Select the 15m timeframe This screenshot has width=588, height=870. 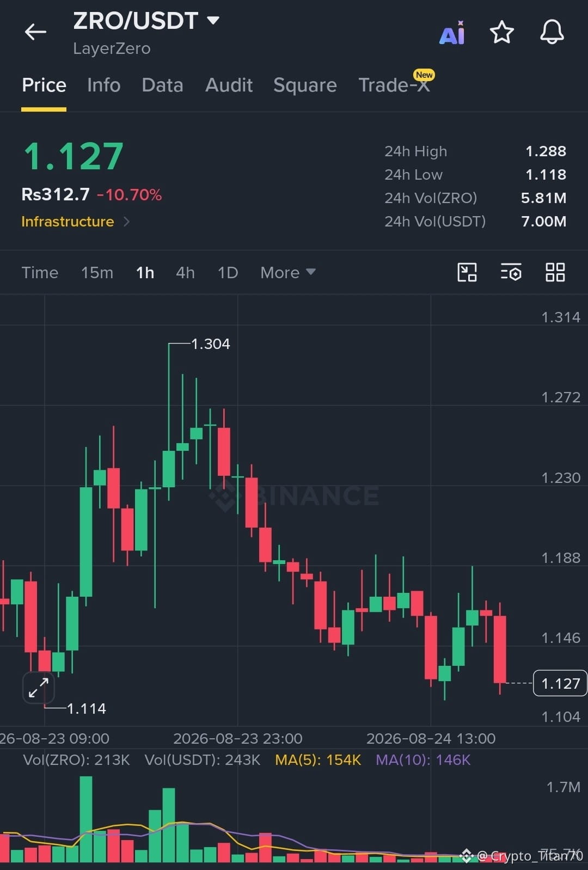pos(97,272)
